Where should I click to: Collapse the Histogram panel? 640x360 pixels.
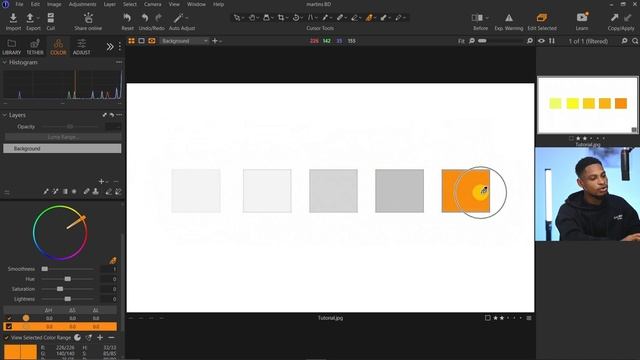(4, 62)
